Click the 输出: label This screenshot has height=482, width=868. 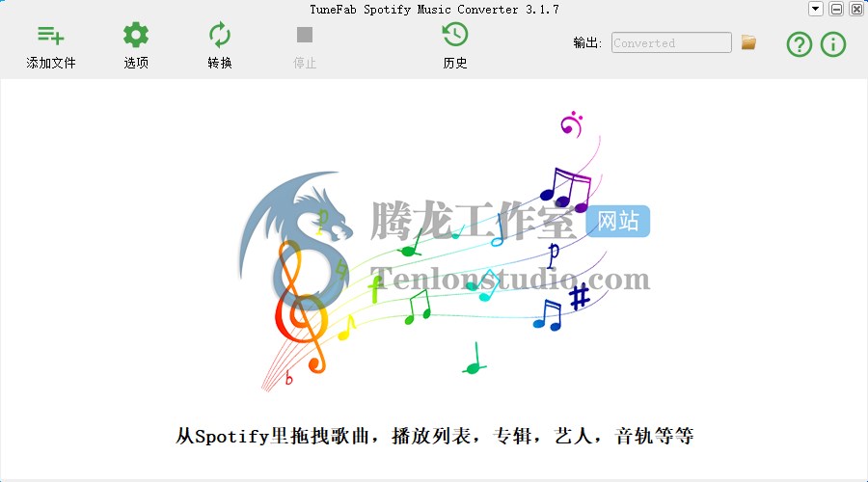point(587,42)
